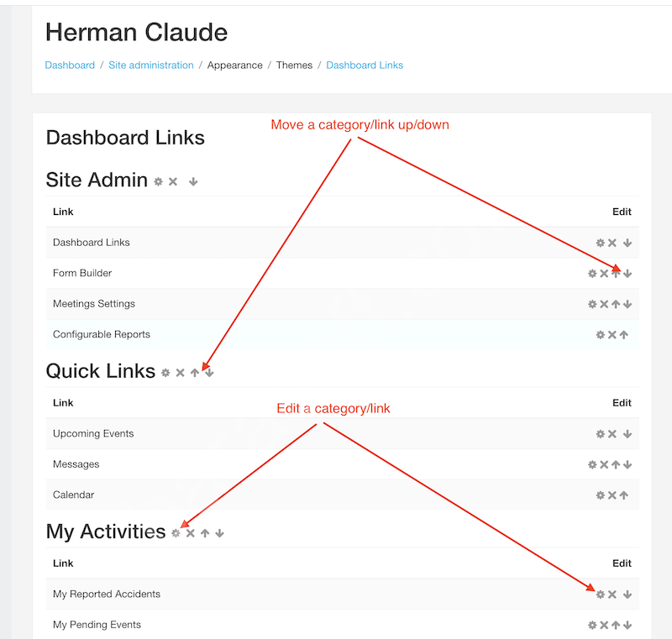Open Site administration breadcrumb link
This screenshot has width=672, height=639.
click(151, 65)
